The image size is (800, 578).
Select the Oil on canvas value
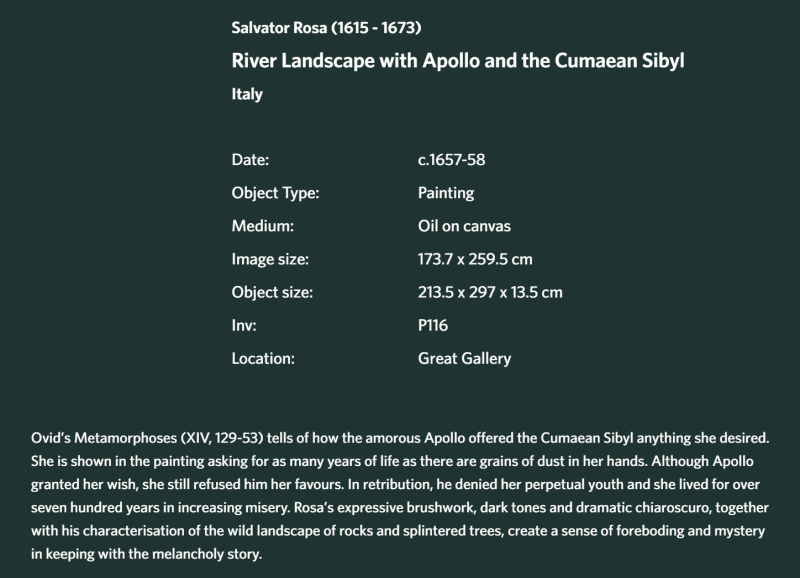coord(464,226)
